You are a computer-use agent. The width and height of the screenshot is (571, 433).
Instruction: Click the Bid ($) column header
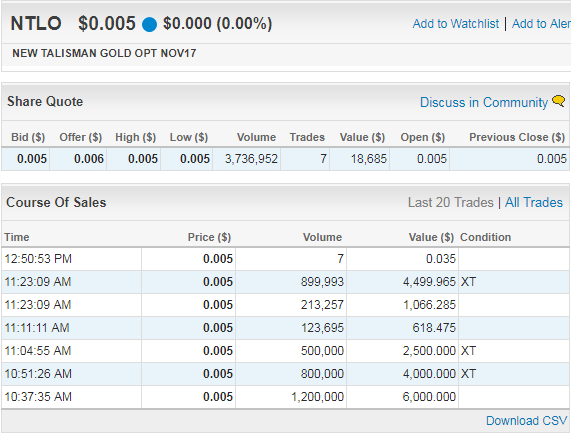tap(28, 137)
